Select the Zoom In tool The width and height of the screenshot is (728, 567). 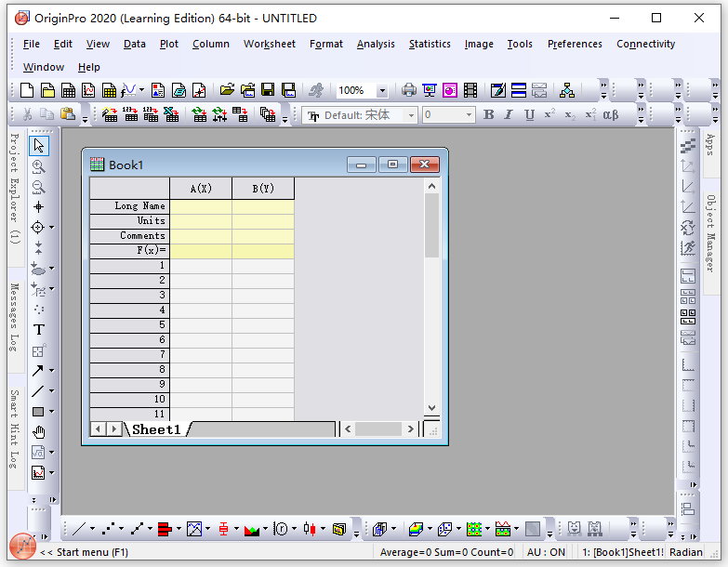pos(38,166)
